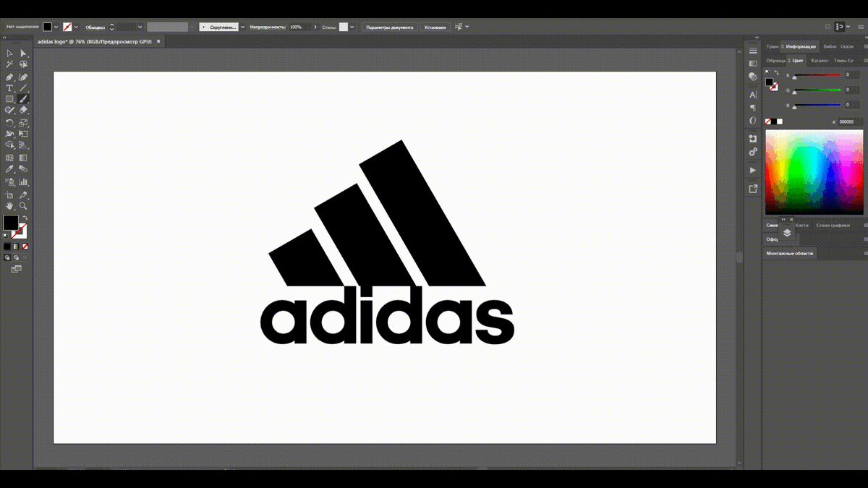This screenshot has width=868, height=488.
Task: Select the Eraser tool
Action: [23, 110]
